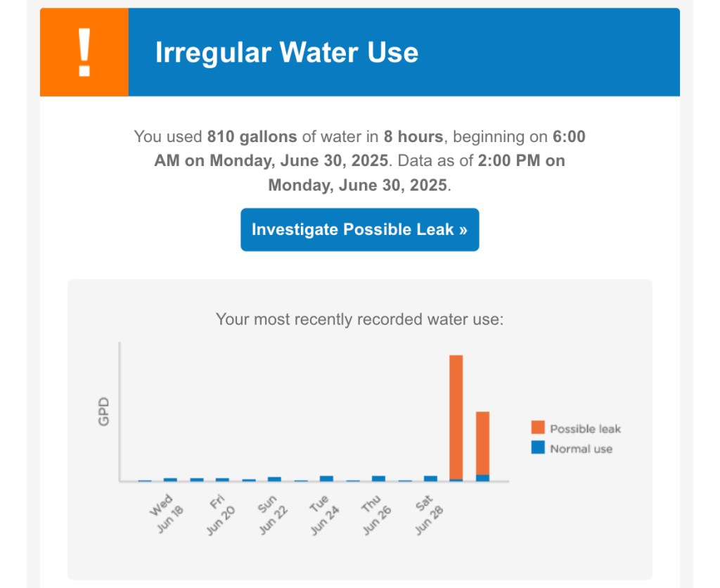Viewport: 720px width, 588px height.
Task: Click the bold 810 gallons text
Action: tap(245, 136)
